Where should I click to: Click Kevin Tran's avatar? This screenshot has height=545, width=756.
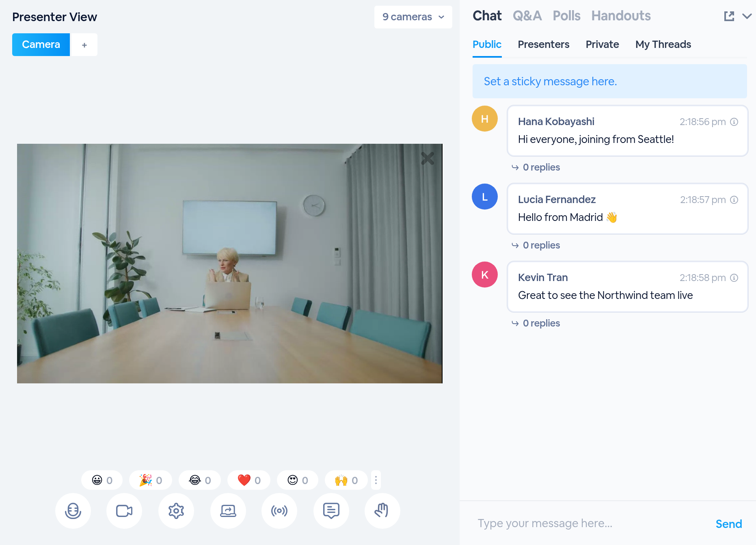[x=485, y=275]
